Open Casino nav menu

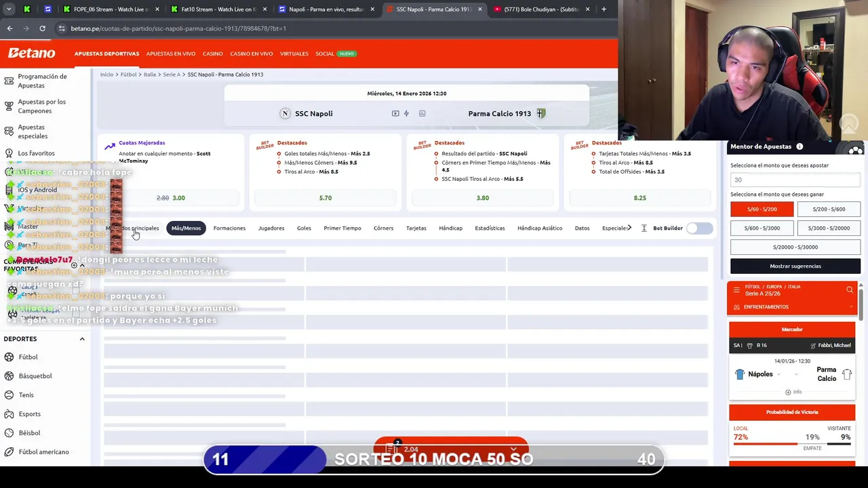[213, 54]
